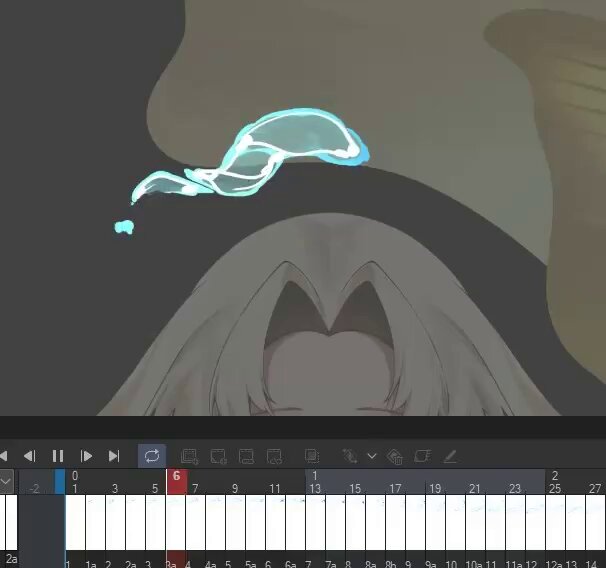606x568 pixels.
Task: Select frame 15 on the timeline ruler
Action: [x=355, y=489]
